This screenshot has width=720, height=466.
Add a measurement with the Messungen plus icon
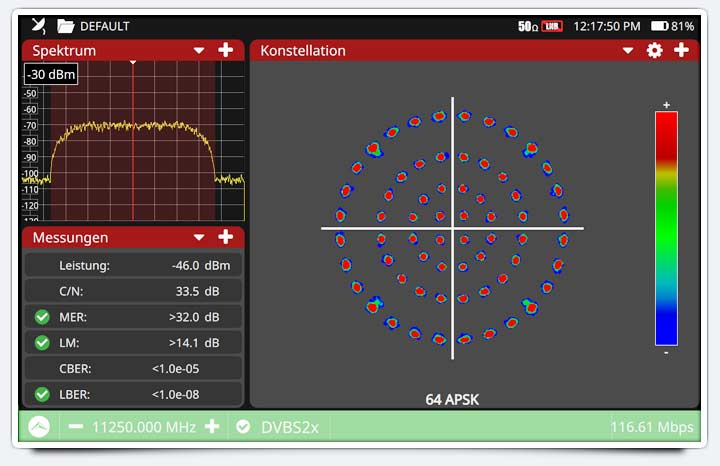225,237
